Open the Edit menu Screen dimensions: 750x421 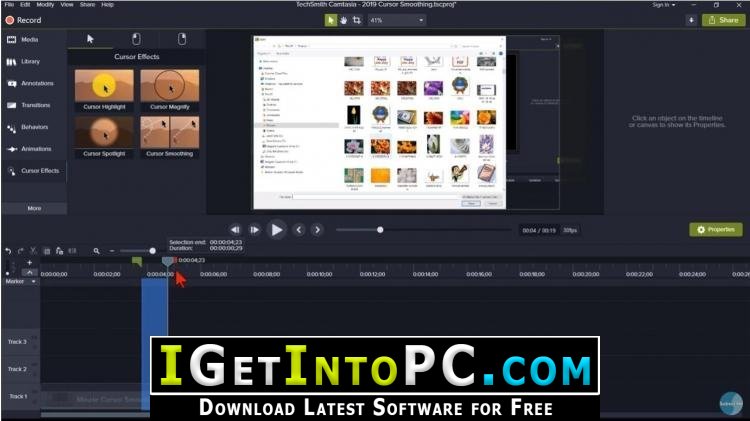(x=25, y=4)
